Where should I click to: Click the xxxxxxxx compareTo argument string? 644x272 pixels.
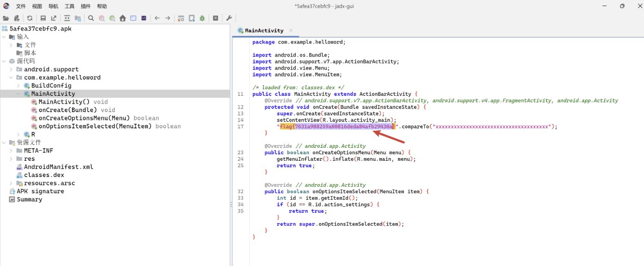pyautogui.click(x=491, y=127)
